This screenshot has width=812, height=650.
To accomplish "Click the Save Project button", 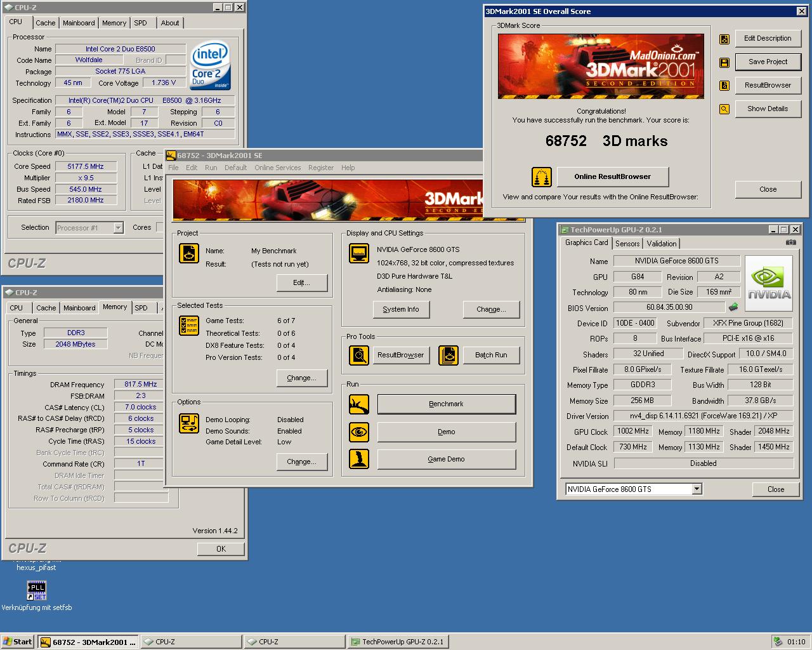I will [768, 62].
